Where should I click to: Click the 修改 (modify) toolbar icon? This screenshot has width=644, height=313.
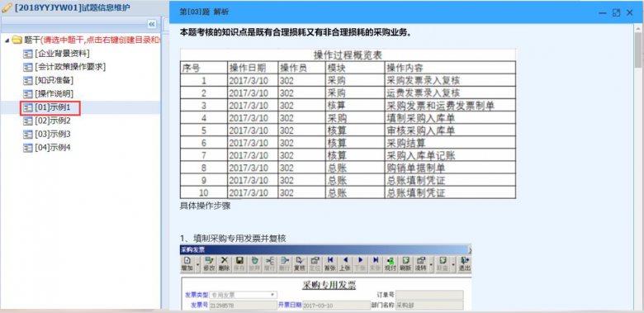pos(209,263)
